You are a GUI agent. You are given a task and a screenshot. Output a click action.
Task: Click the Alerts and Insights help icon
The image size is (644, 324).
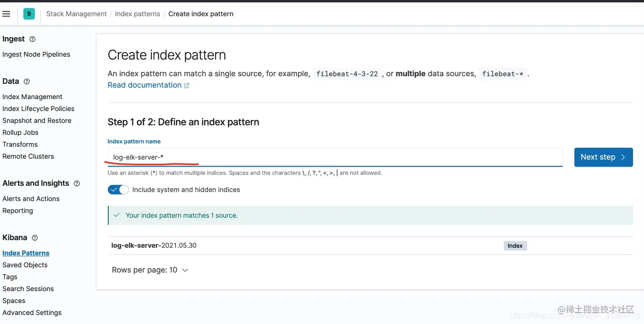click(x=77, y=183)
